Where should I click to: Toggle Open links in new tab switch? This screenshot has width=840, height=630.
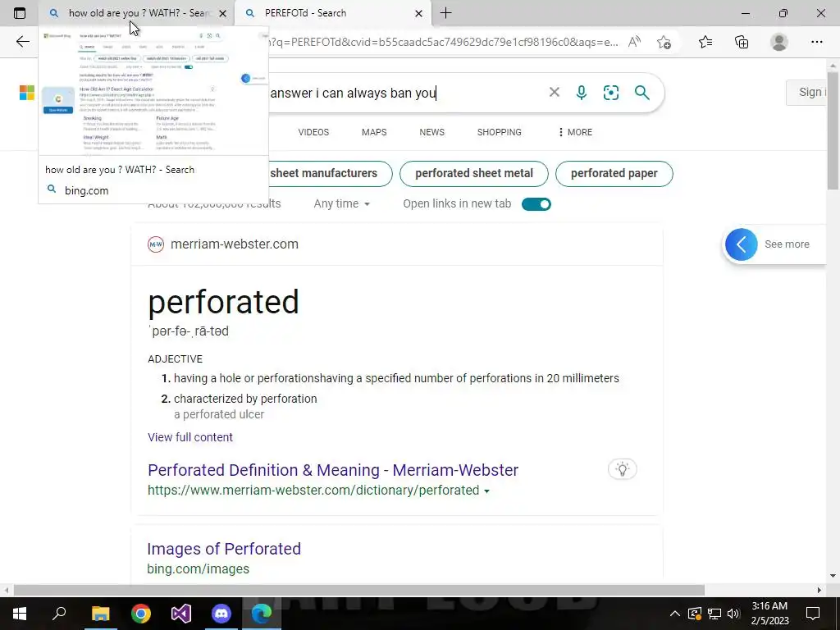click(x=536, y=204)
